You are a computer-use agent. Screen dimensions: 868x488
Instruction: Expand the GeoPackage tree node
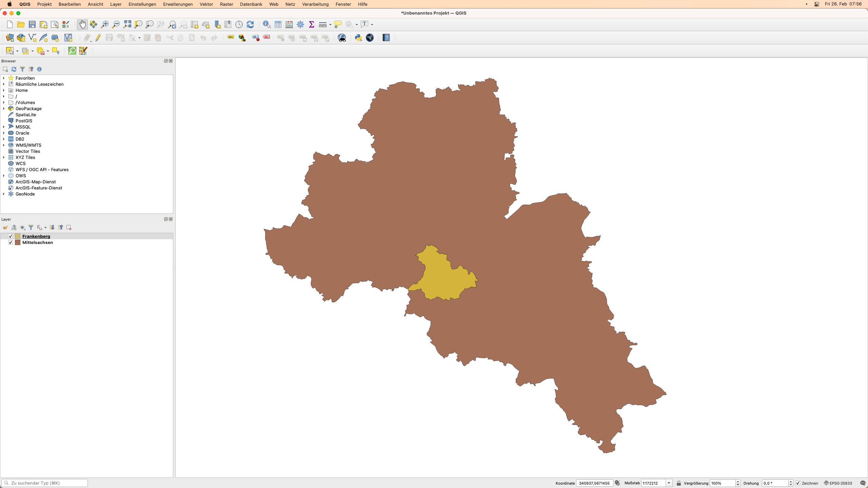coord(4,108)
